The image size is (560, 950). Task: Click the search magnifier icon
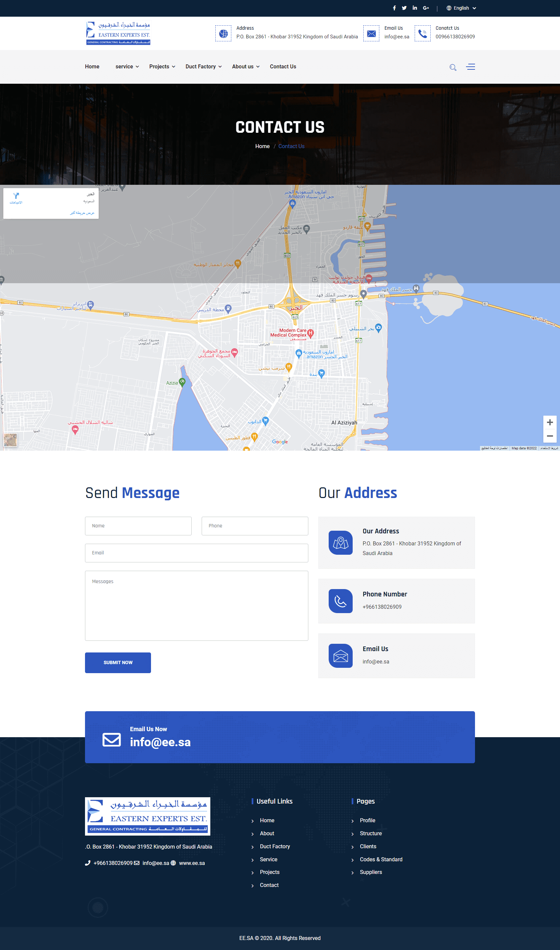click(x=453, y=67)
